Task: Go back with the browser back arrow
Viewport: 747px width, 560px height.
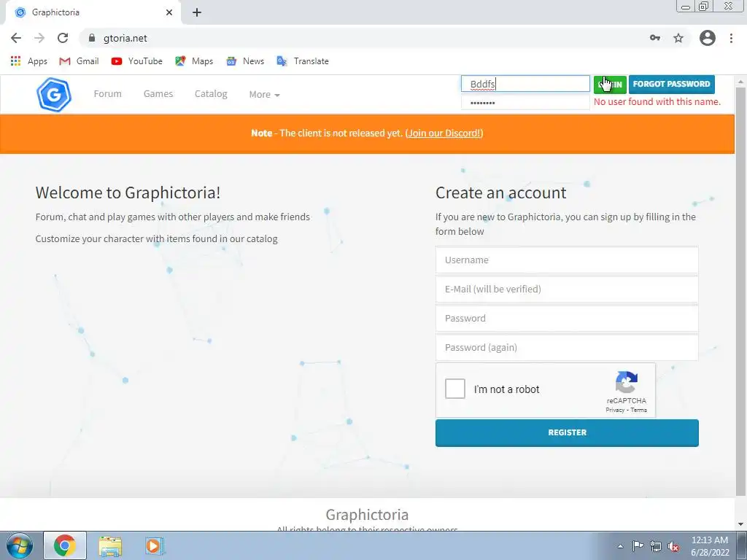Action: tap(16, 38)
